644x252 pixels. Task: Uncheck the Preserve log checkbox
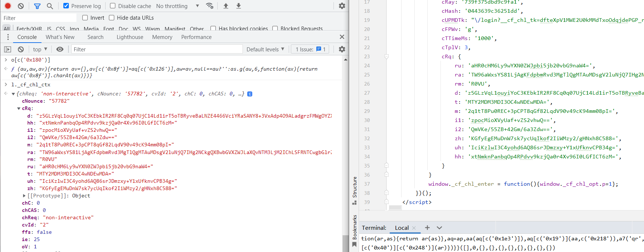coord(66,6)
